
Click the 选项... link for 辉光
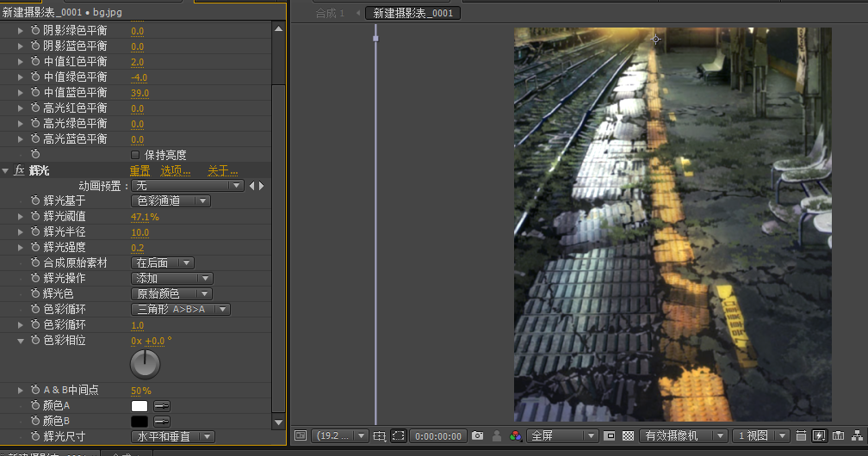coord(176,170)
